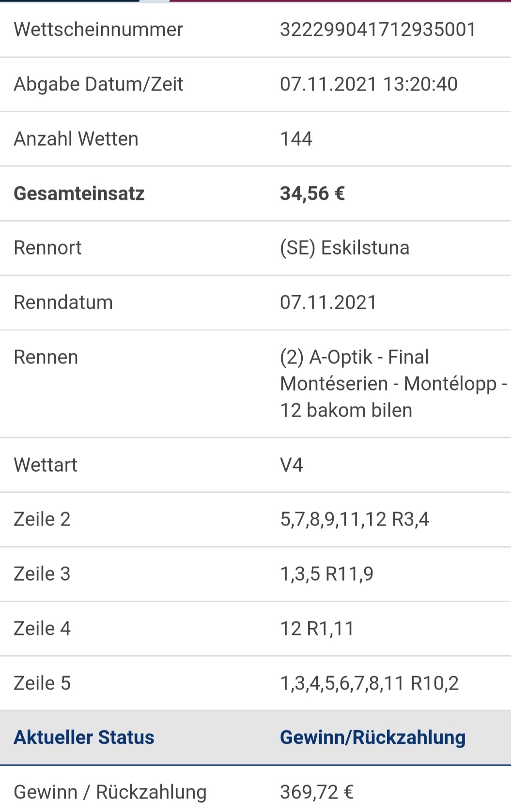Select the race date under Renndatum

point(328,302)
